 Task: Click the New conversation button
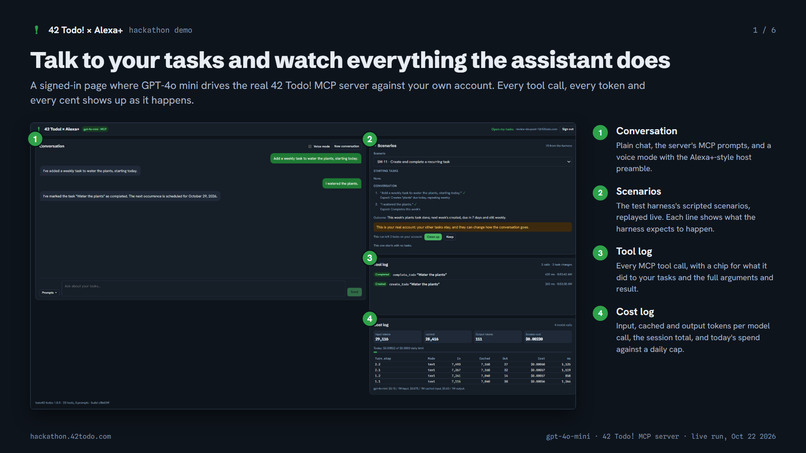click(x=346, y=147)
